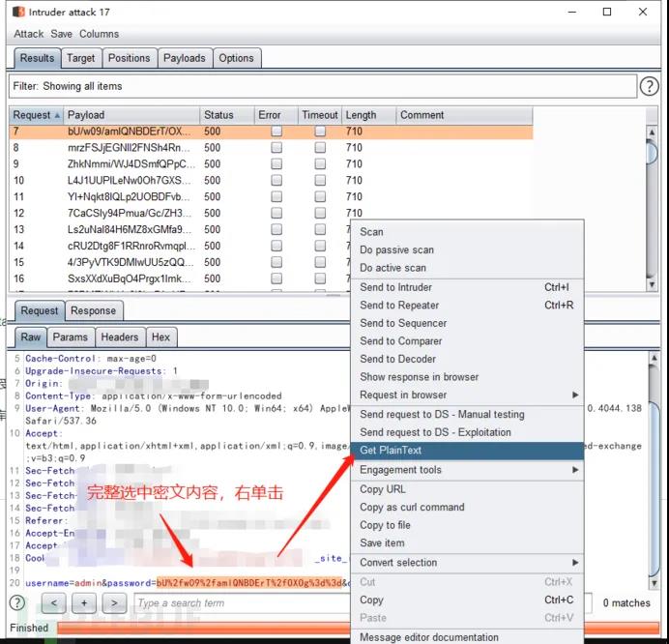Screen dimensions: 669x644
Task: Tick the Error checkbox for request 15
Action: 276,262
